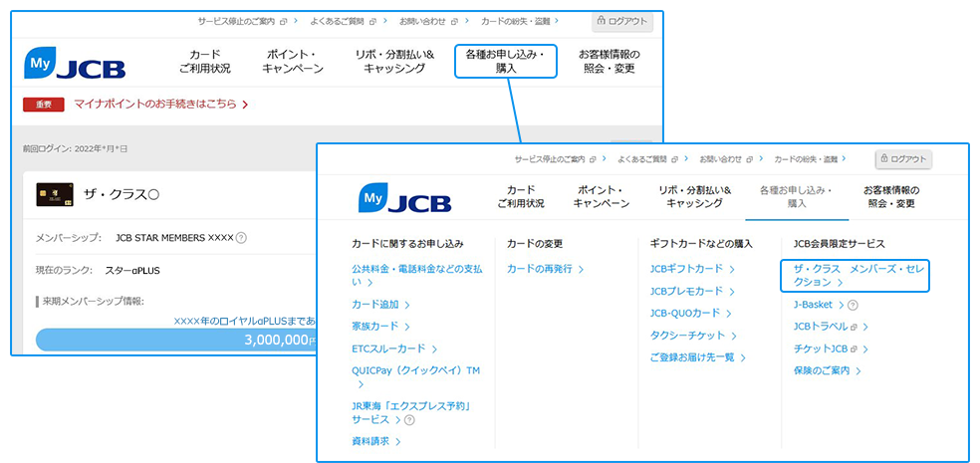Open カードの紛失・盗難 in the front window
980x463 pixels.
pyautogui.click(x=810, y=159)
